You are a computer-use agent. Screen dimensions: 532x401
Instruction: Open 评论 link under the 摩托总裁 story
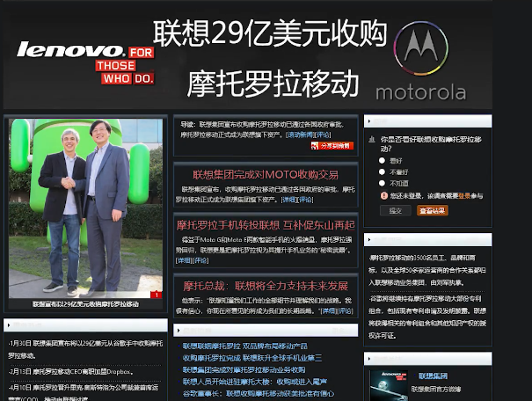(345, 310)
